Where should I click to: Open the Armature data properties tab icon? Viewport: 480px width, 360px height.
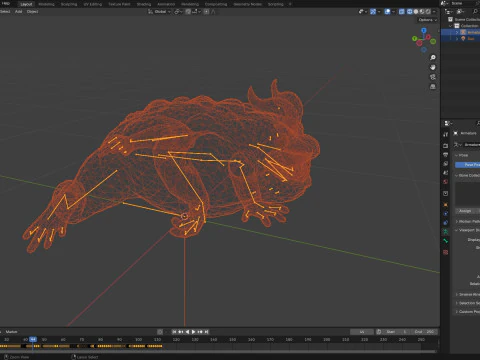click(446, 231)
